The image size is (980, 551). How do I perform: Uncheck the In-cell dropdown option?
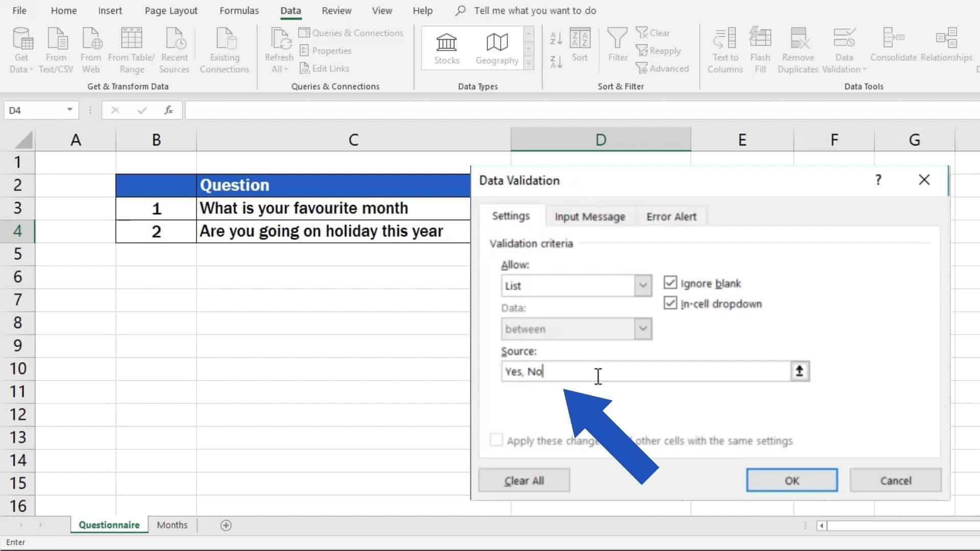pyautogui.click(x=670, y=304)
